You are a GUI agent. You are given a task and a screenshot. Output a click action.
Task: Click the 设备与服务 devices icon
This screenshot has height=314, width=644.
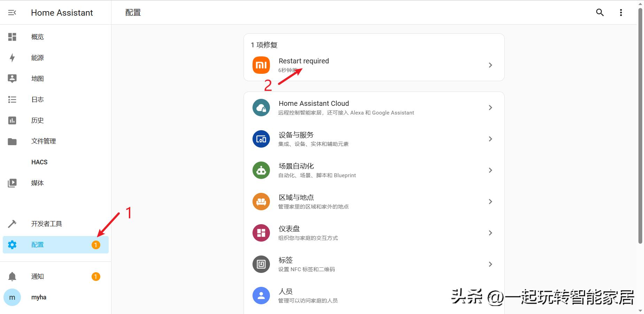[261, 139]
